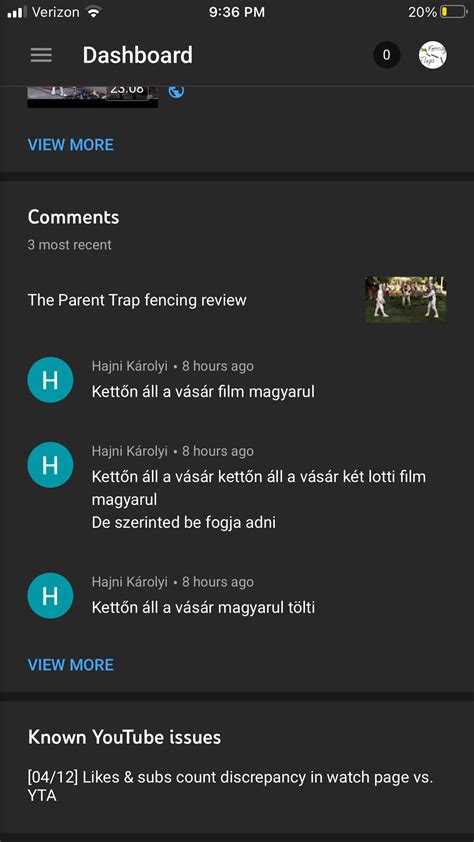Tap the first Hajni Károlyi avatar icon

point(50,380)
